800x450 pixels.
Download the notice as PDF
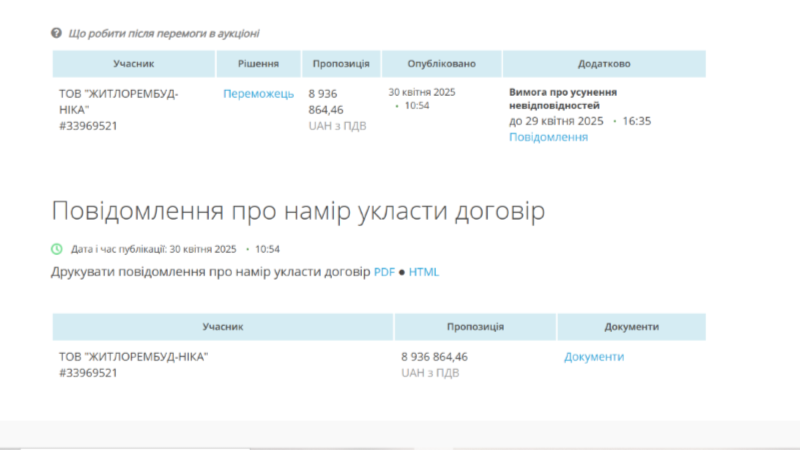coord(384,272)
